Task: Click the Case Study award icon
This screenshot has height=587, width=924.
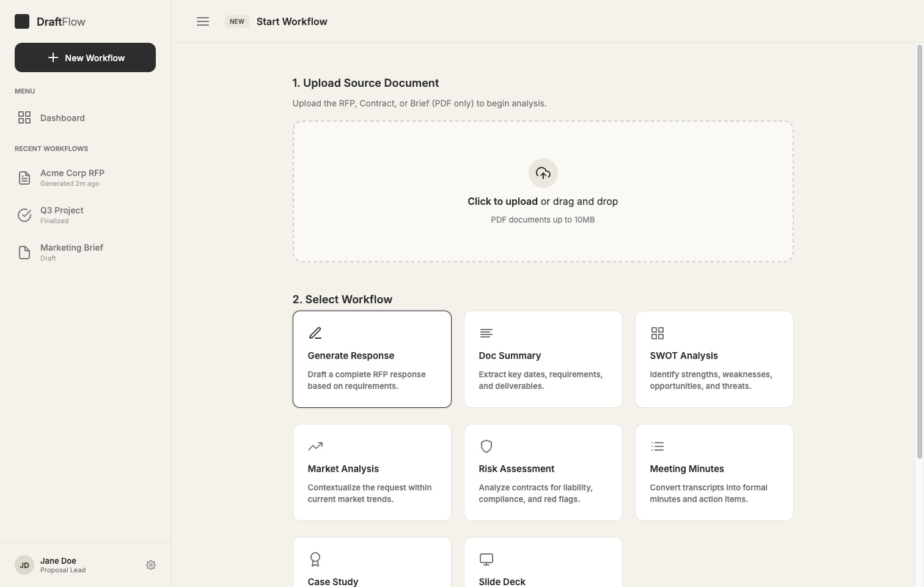Action: click(x=315, y=559)
